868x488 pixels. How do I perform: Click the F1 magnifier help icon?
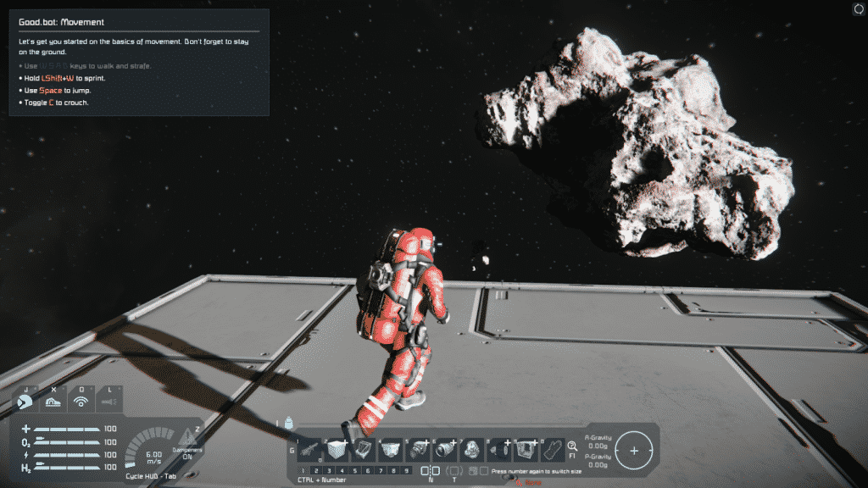click(573, 446)
